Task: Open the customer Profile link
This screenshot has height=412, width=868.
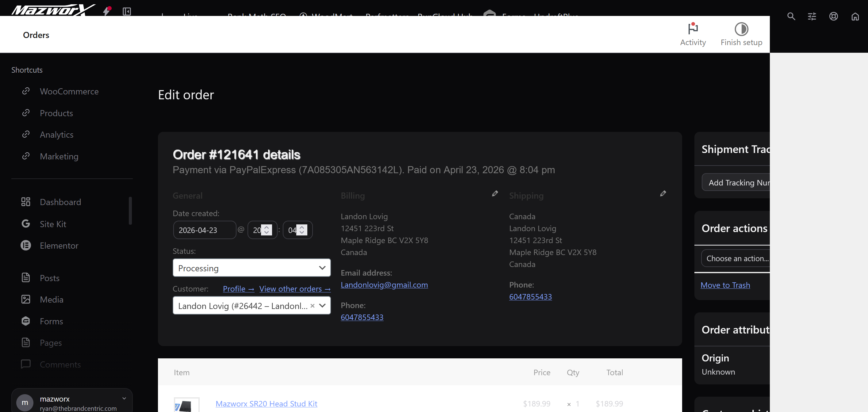Action: 239,289
